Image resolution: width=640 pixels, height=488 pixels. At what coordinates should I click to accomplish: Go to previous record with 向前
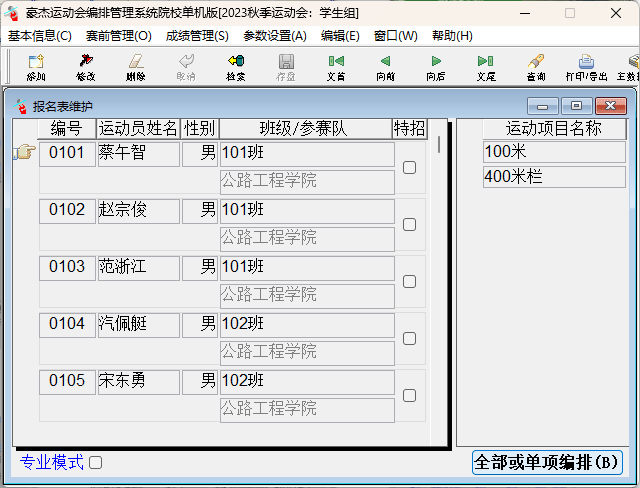click(386, 67)
